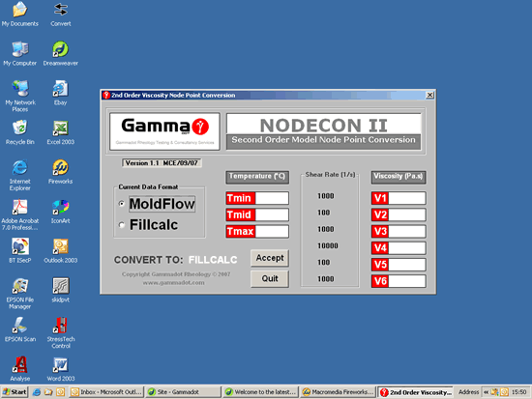Select the Fireworks desktop icon
The image size is (532, 399).
click(x=60, y=172)
